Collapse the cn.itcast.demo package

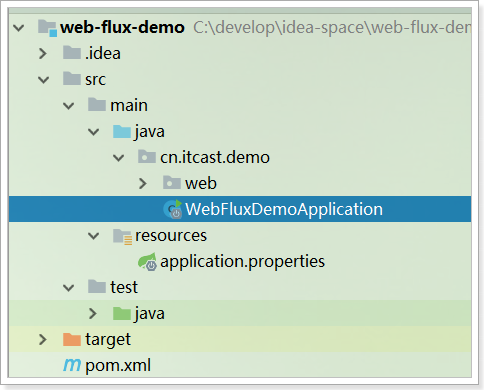(x=119, y=158)
